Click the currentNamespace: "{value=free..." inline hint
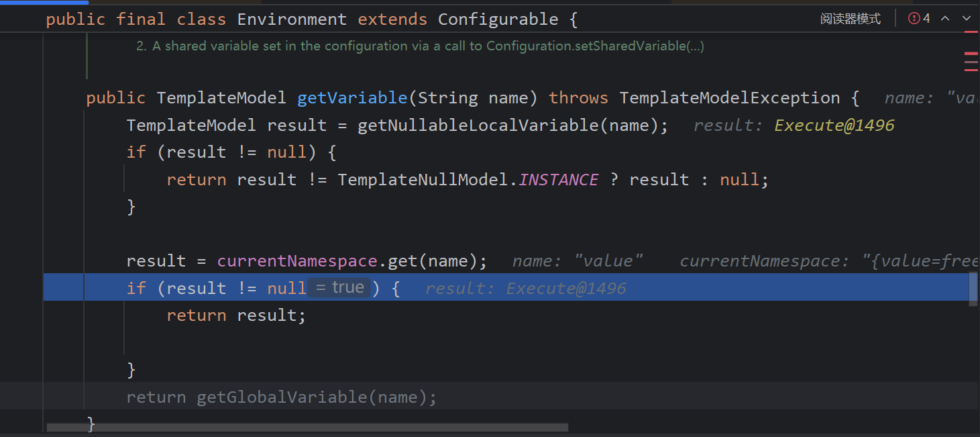This screenshot has height=437, width=980. 830,261
